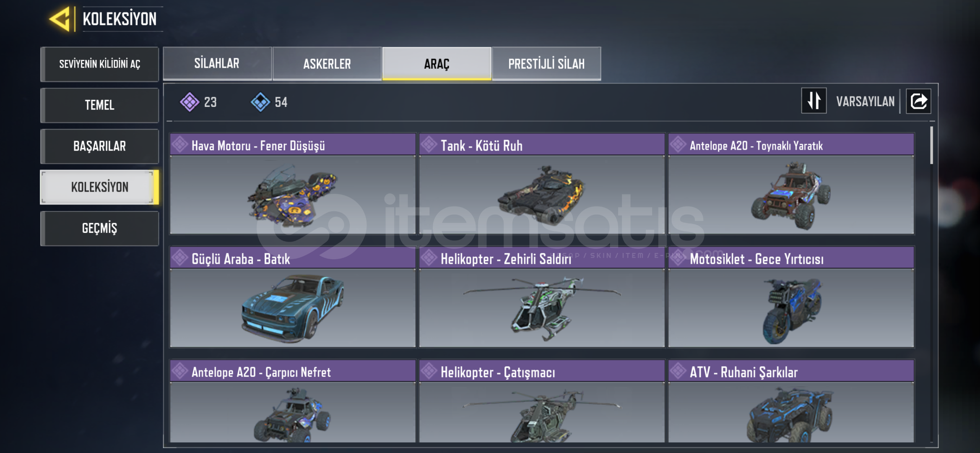Click the yellow back arrow icon
The height and width of the screenshot is (453, 980).
tap(59, 19)
